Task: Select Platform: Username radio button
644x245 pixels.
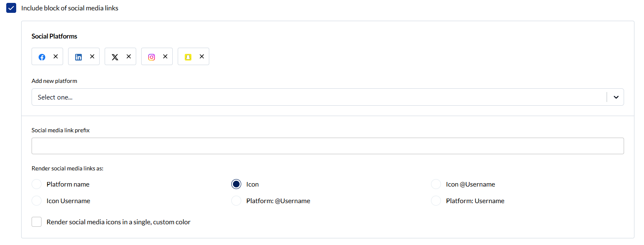Action: [436, 201]
